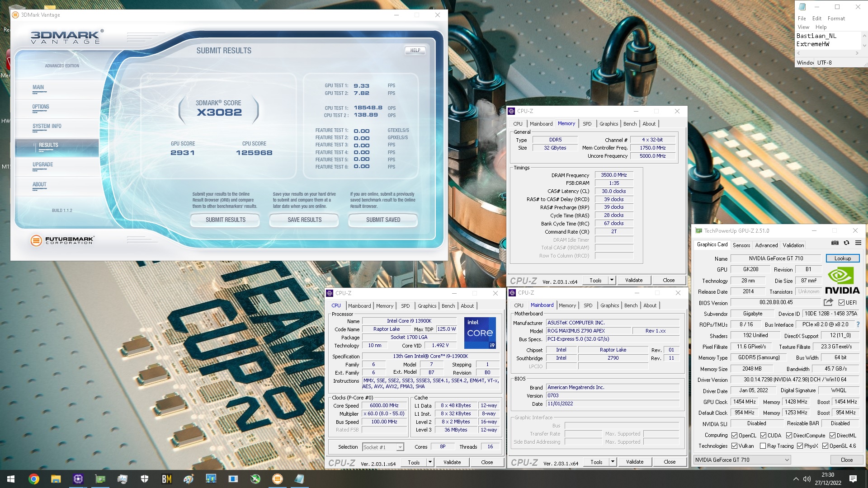Open SYSTEM INFO in 3DMark sidebar
Viewport: 868px width, 488px height.
[47, 127]
